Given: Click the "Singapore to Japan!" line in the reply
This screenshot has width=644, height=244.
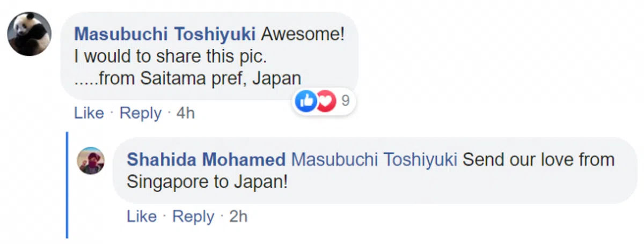Looking at the screenshot, I should [207, 182].
